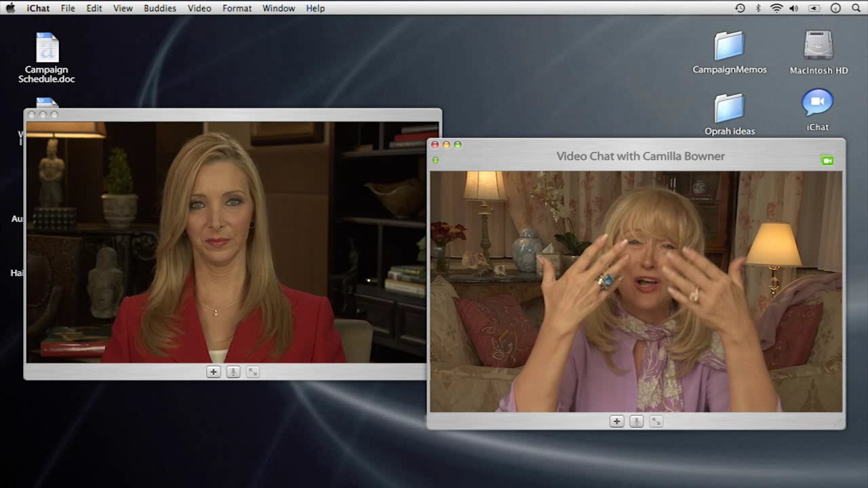Click the add button in left video window
The width and height of the screenshot is (868, 488).
point(214,371)
